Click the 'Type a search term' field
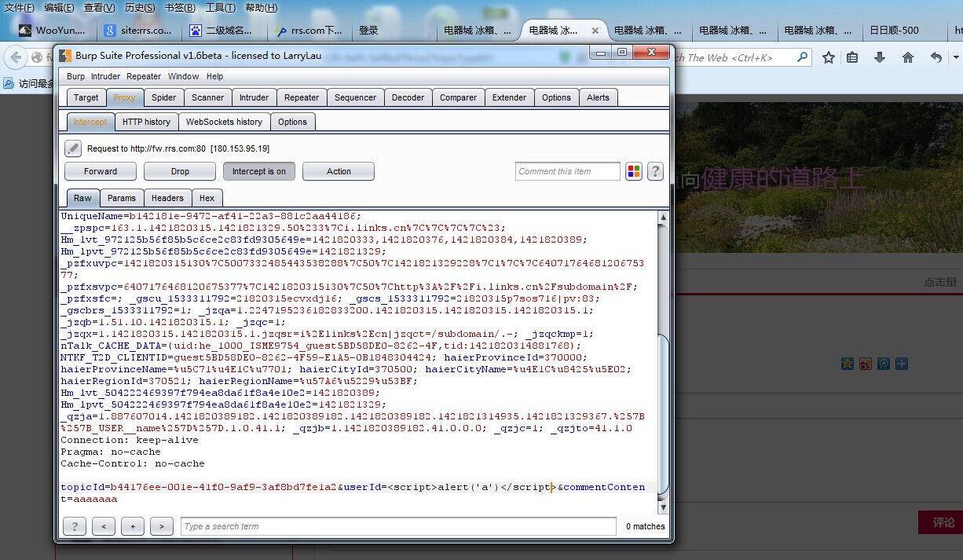Screen dimensions: 963x560 click(398, 526)
